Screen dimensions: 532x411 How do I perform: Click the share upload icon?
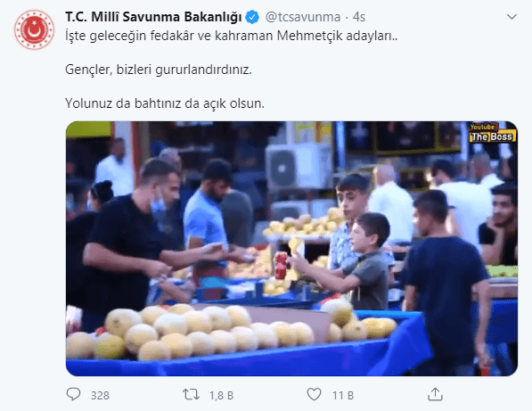pos(435,394)
